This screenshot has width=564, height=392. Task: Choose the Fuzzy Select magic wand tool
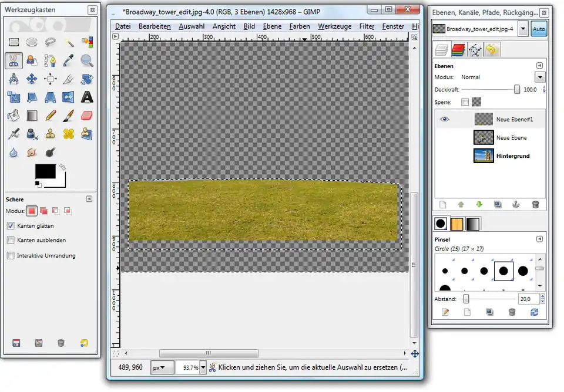(69, 42)
